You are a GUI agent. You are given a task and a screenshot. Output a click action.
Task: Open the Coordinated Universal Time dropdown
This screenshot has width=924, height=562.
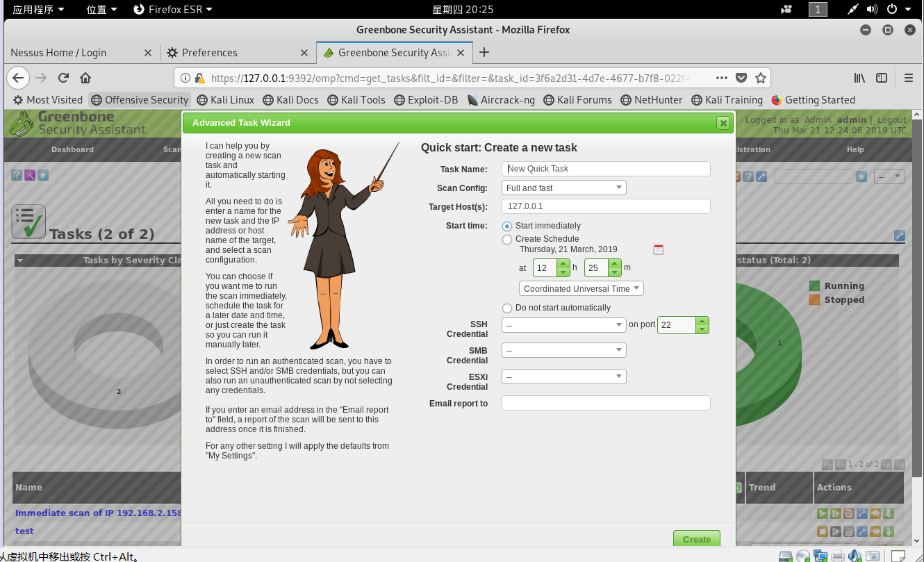[x=581, y=288]
